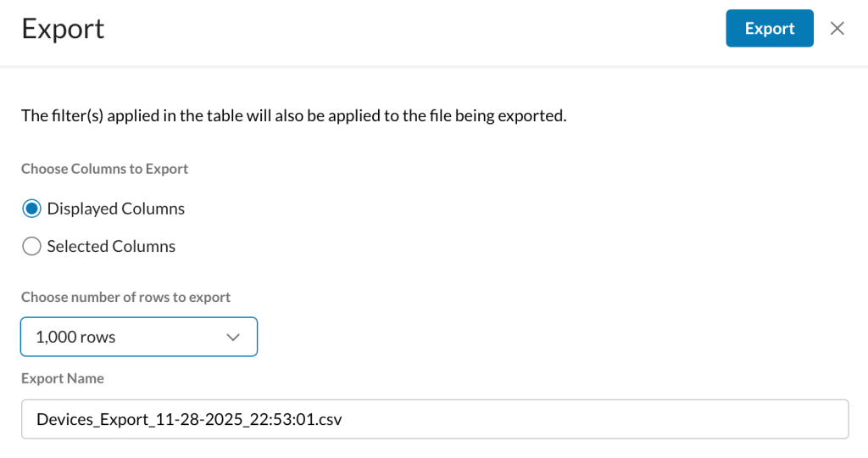Screen dimensions: 868x458
Task: Click the Choose number of rows label
Action: pyautogui.click(x=125, y=297)
